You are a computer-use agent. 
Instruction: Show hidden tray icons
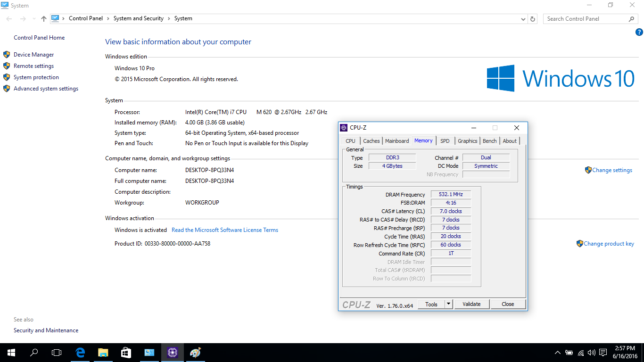pyautogui.click(x=558, y=353)
